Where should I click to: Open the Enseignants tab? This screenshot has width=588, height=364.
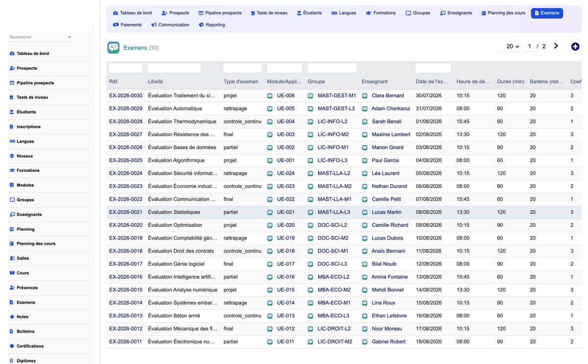point(456,13)
